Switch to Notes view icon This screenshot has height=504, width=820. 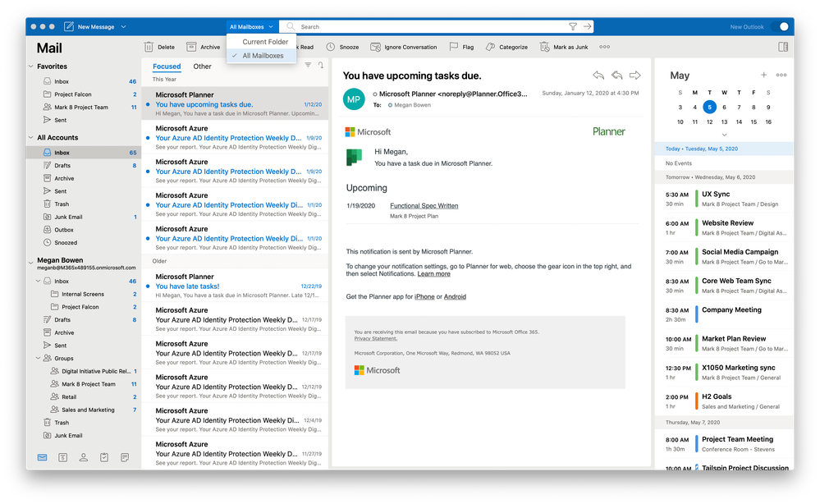click(125, 457)
